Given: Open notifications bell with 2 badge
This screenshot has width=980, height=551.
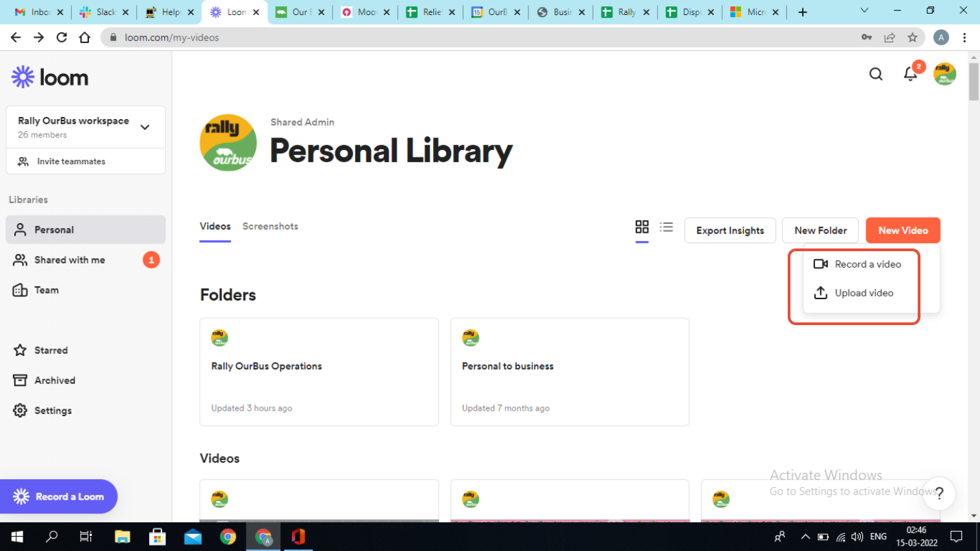Looking at the screenshot, I should 911,73.
